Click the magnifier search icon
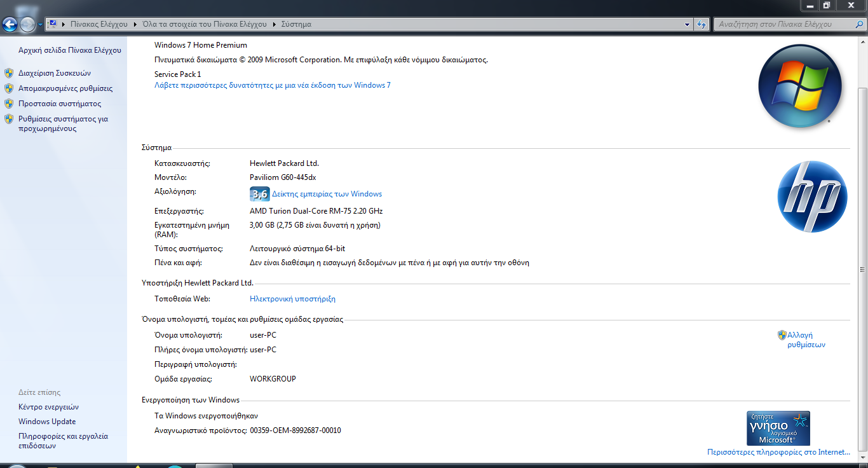The height and width of the screenshot is (468, 868). coord(859,24)
